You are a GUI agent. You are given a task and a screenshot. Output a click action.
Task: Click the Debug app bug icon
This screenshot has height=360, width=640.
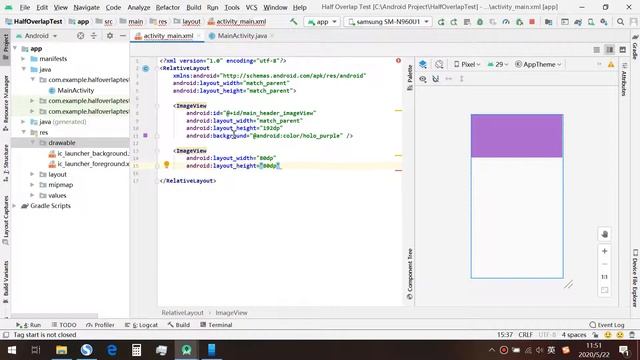[480, 22]
